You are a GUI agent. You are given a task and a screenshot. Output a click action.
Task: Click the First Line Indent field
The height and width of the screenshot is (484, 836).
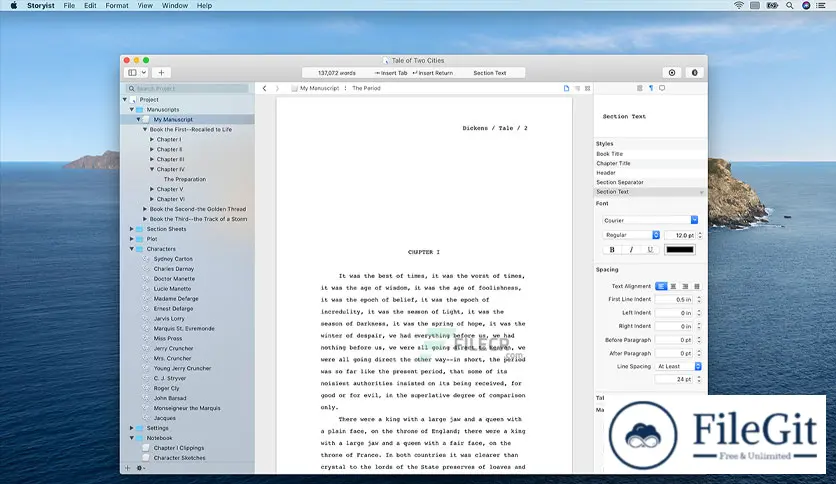point(674,300)
